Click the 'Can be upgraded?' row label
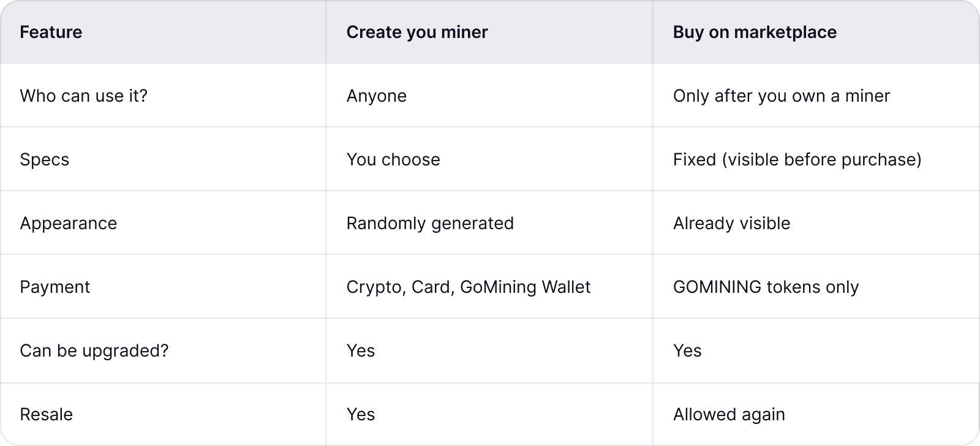 [94, 350]
